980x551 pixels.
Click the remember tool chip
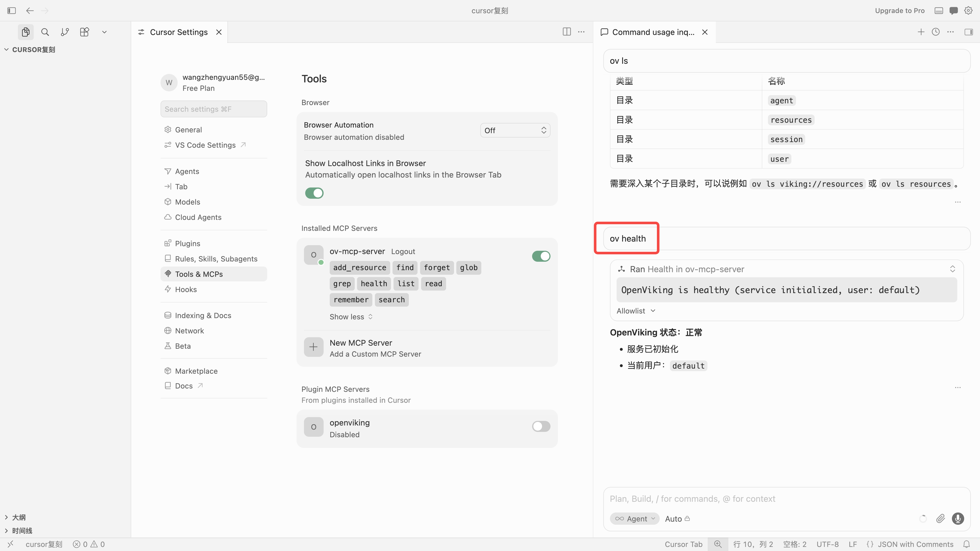tap(351, 300)
